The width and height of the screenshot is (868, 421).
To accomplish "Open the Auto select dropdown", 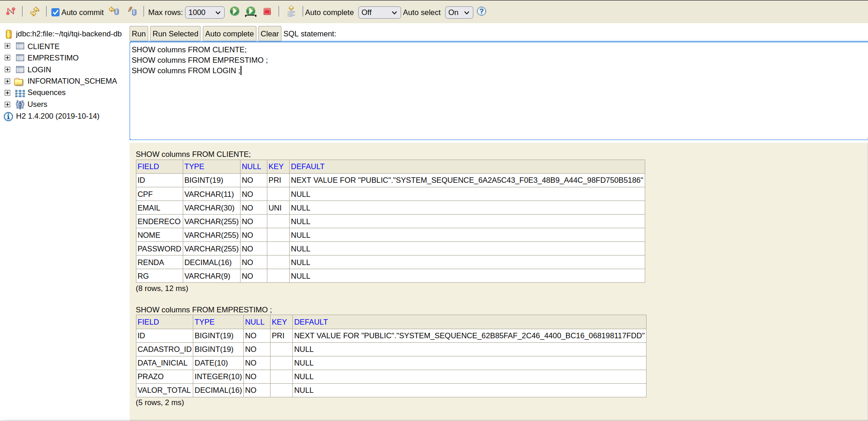I will [459, 12].
